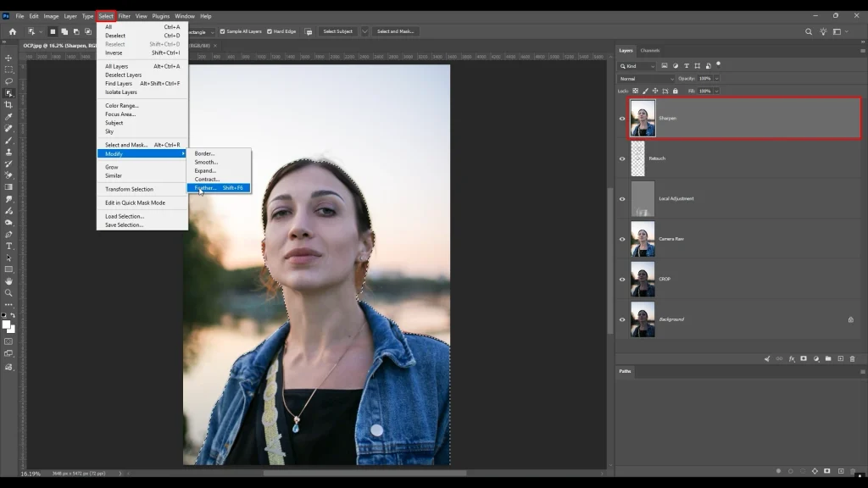Select the Zoom tool
The height and width of the screenshot is (488, 868).
pyautogui.click(x=8, y=292)
